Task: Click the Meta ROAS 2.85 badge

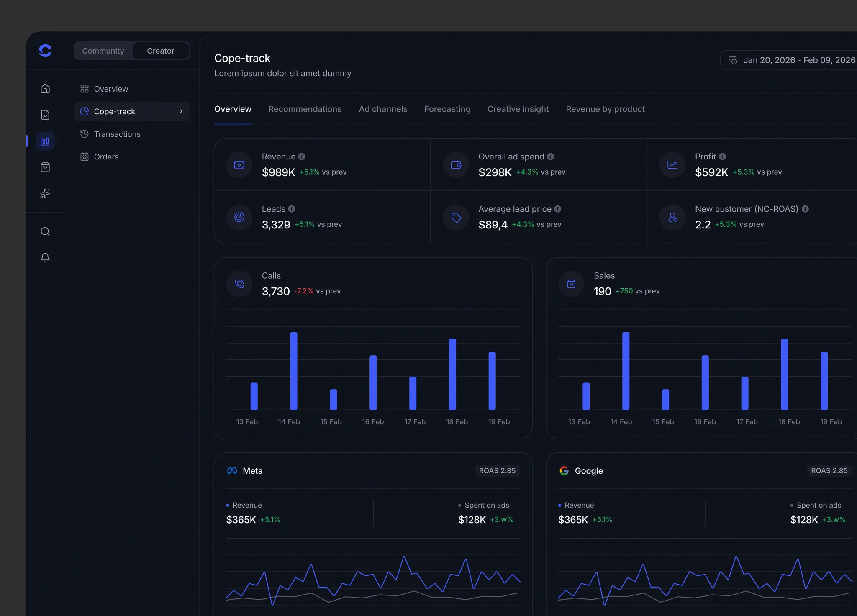Action: point(497,471)
